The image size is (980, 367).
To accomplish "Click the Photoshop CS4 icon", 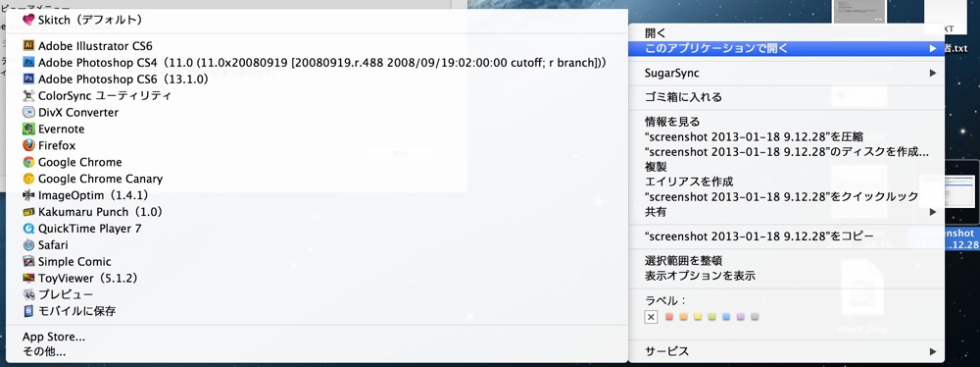I will click(x=28, y=63).
